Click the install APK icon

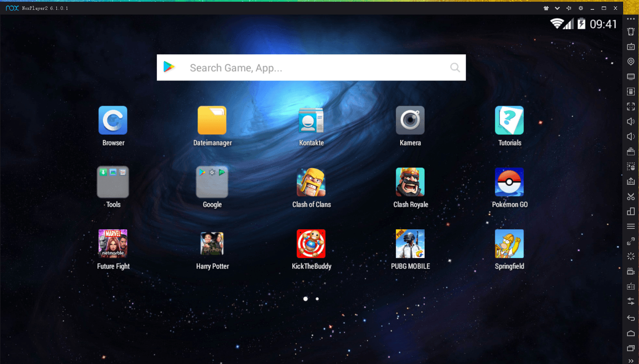[x=631, y=181]
